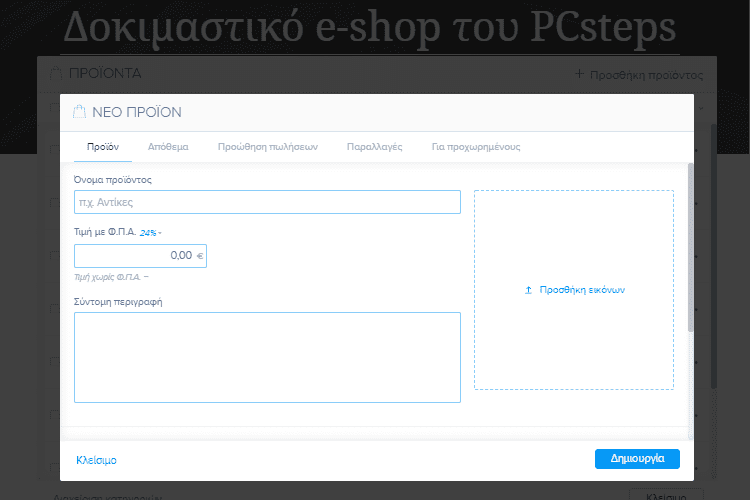Screen dimensions: 750x500
Task: Click the price field showing 0,00 €
Action: click(140, 256)
